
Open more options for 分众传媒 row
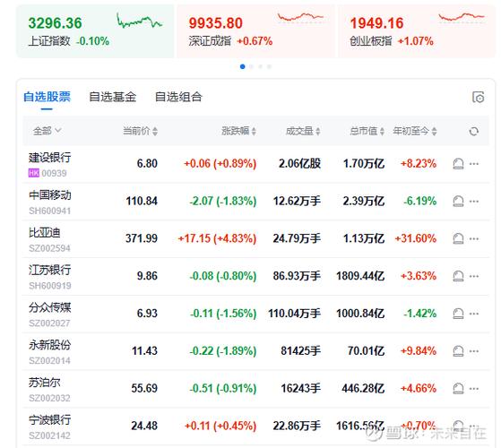pos(474,314)
